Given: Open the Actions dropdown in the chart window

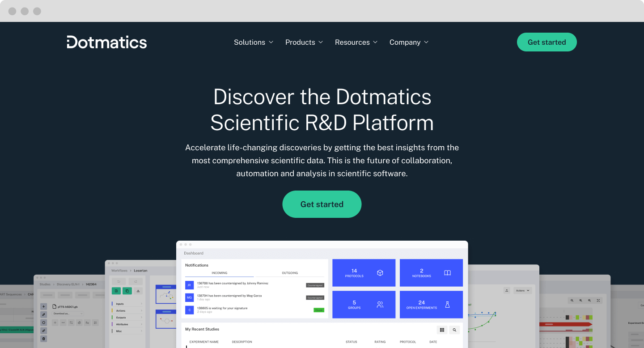Looking at the screenshot, I should tap(523, 290).
